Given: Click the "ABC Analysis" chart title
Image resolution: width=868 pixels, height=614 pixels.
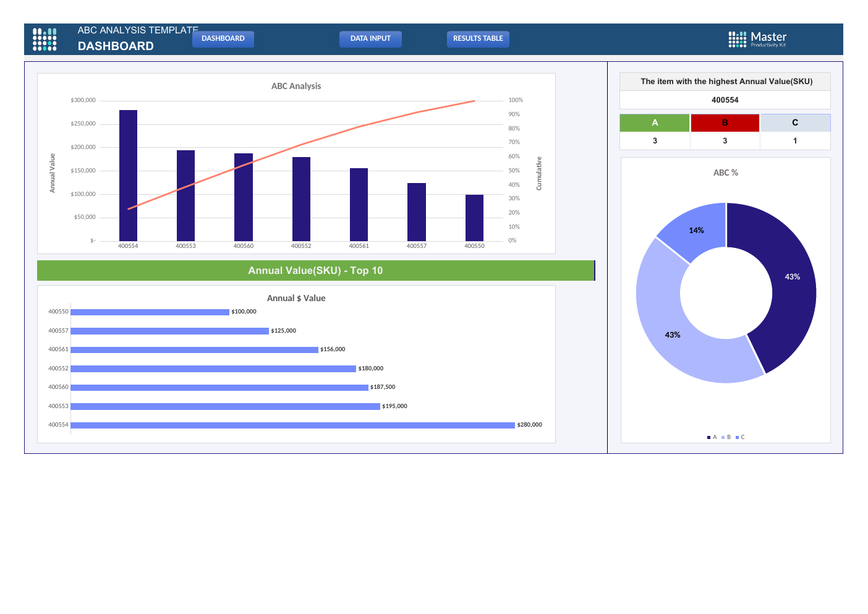Looking at the screenshot, I should point(296,86).
